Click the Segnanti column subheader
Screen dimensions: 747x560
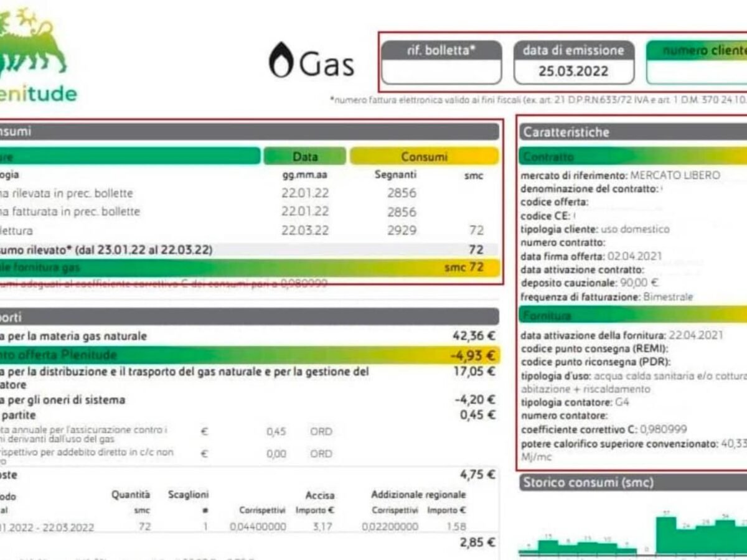[x=395, y=175]
